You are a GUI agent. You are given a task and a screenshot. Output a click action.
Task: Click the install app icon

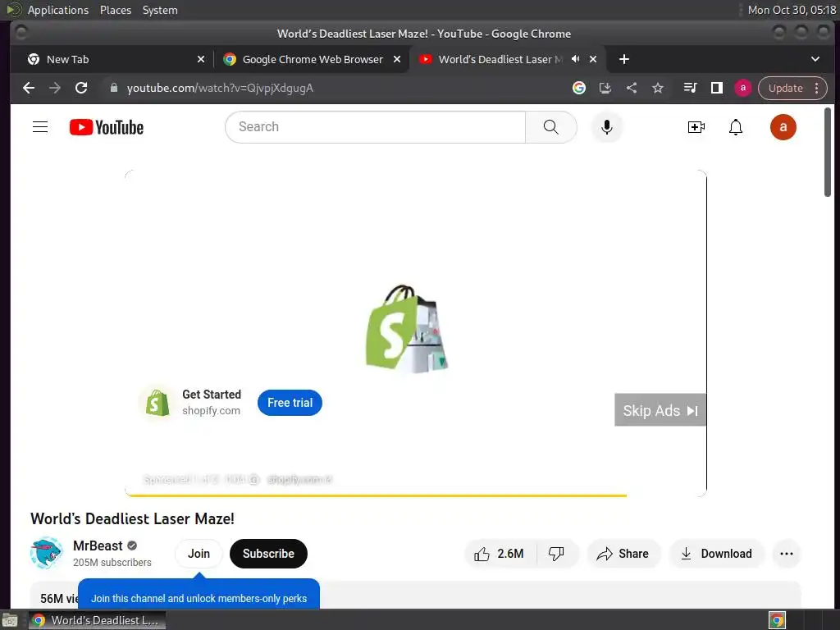(605, 88)
